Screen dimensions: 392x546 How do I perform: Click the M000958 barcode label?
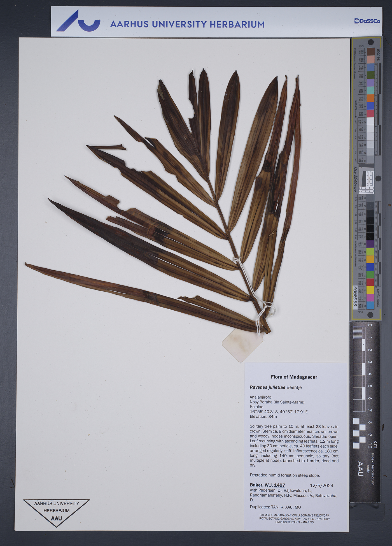coord(355,296)
